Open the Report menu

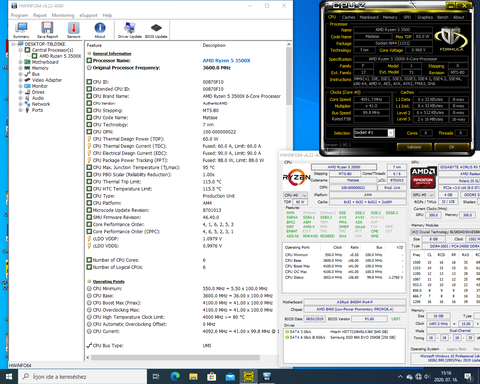pos(40,15)
